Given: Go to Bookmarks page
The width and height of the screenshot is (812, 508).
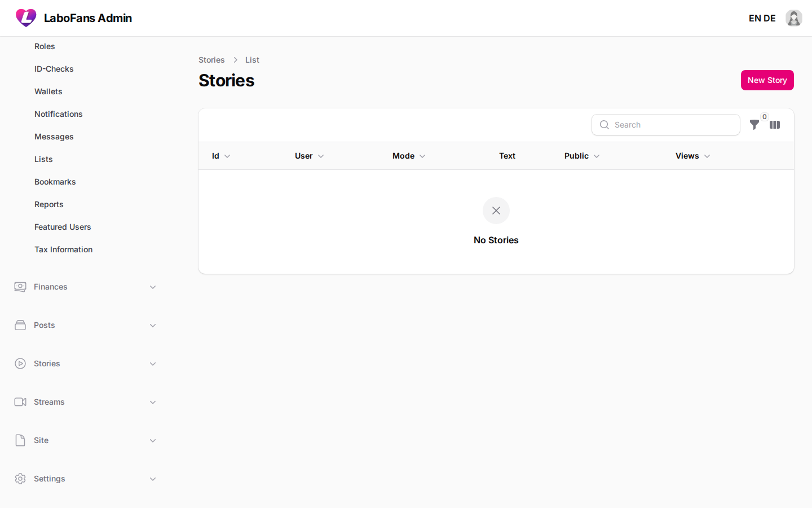Looking at the screenshot, I should pos(55,182).
